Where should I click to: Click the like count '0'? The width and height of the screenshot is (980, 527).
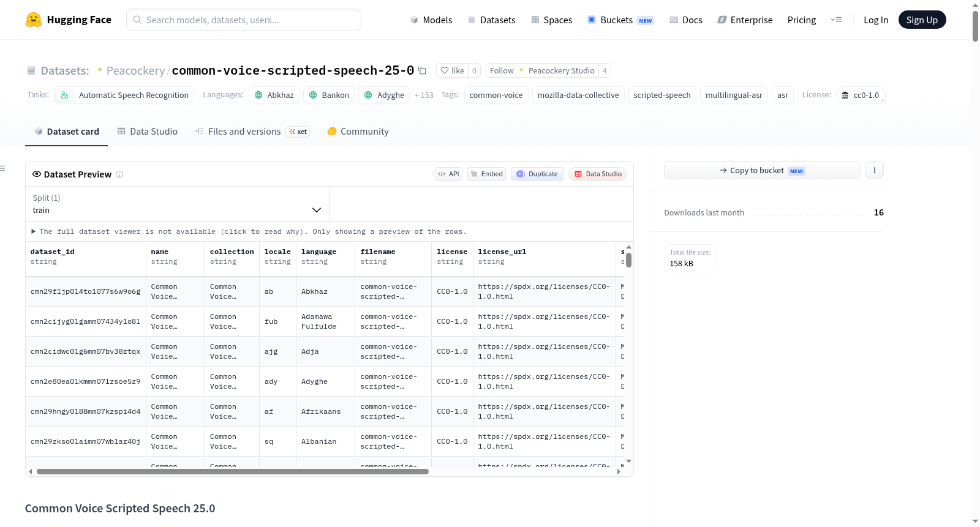coord(474,70)
